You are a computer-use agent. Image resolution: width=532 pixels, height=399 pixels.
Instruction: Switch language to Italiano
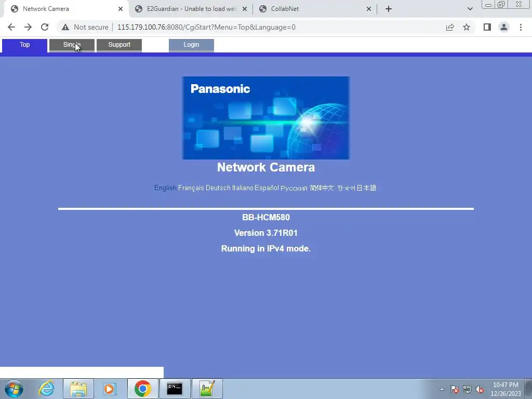point(243,188)
